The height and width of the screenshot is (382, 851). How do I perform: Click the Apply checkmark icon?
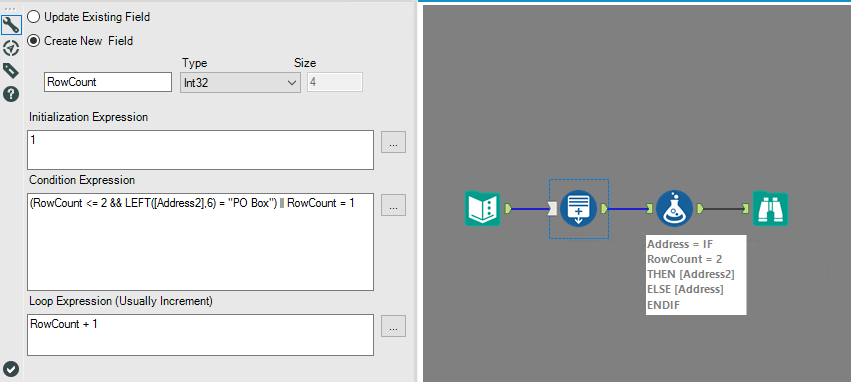click(11, 369)
